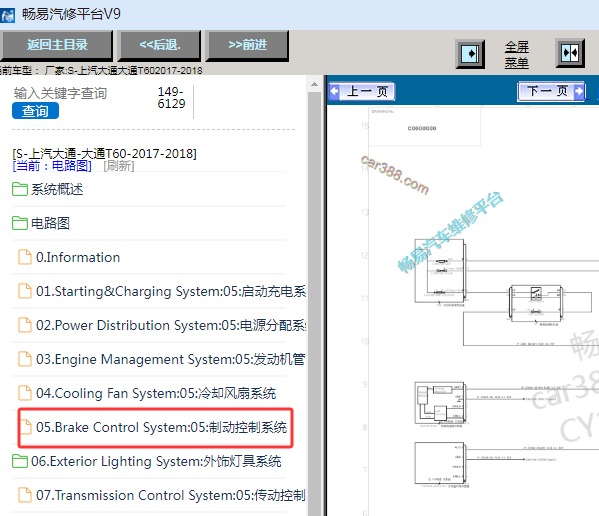The height and width of the screenshot is (516, 599).
Task: Click the app logo icon in title bar
Action: pos(7,15)
